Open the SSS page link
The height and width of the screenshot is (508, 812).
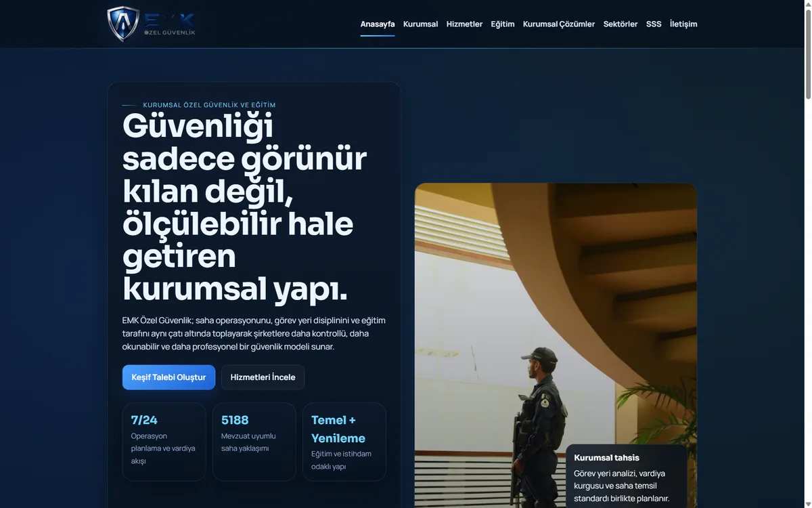coord(654,24)
